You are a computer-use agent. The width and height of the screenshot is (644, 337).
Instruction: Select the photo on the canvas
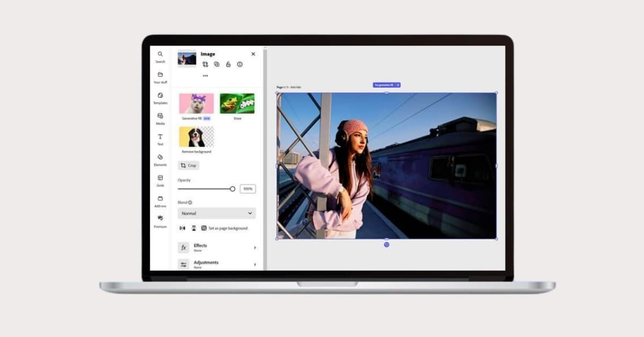[x=386, y=166]
